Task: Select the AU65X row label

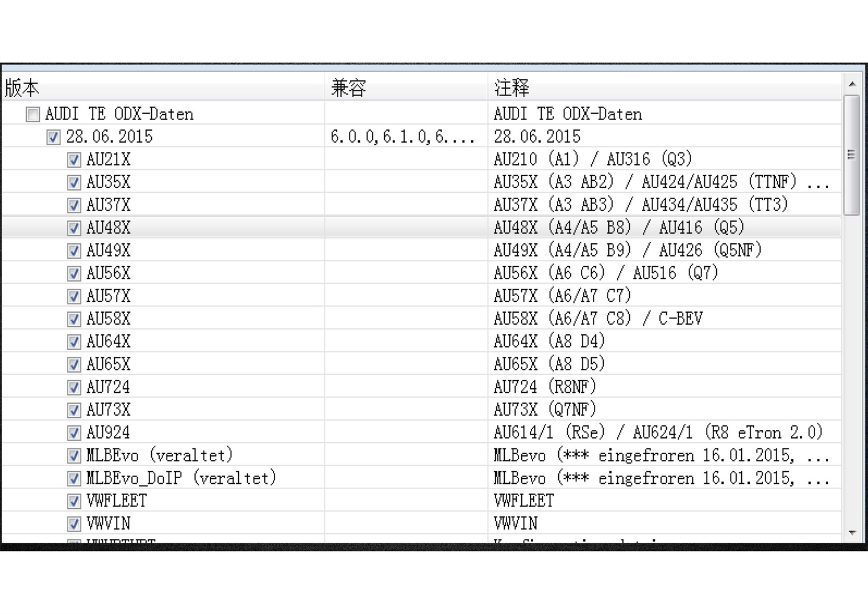Action: (109, 364)
